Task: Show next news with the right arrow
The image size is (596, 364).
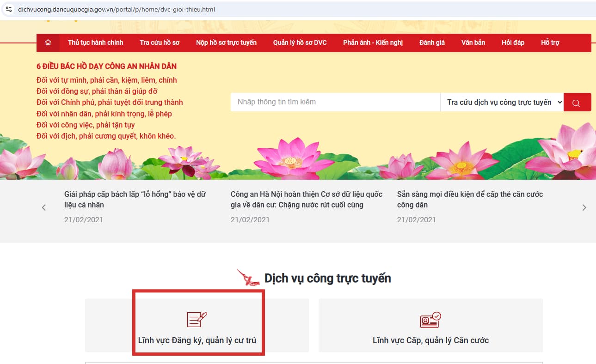Action: pos(584,207)
